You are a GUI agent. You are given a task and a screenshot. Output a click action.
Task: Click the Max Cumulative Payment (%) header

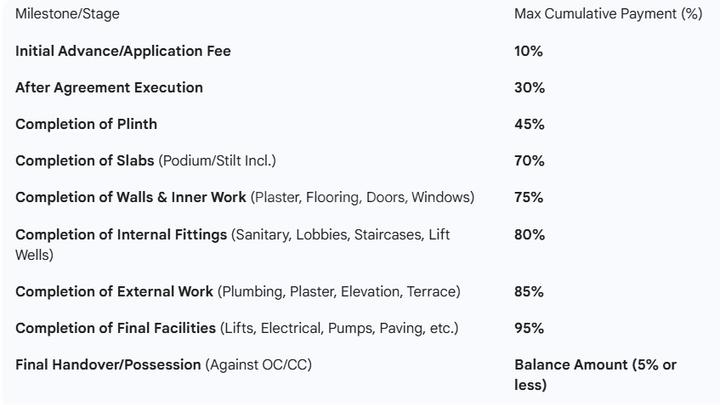click(x=608, y=14)
